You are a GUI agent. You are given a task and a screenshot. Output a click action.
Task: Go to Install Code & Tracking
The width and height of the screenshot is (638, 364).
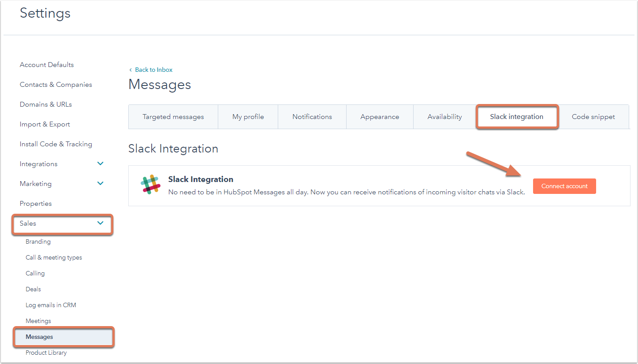click(56, 144)
